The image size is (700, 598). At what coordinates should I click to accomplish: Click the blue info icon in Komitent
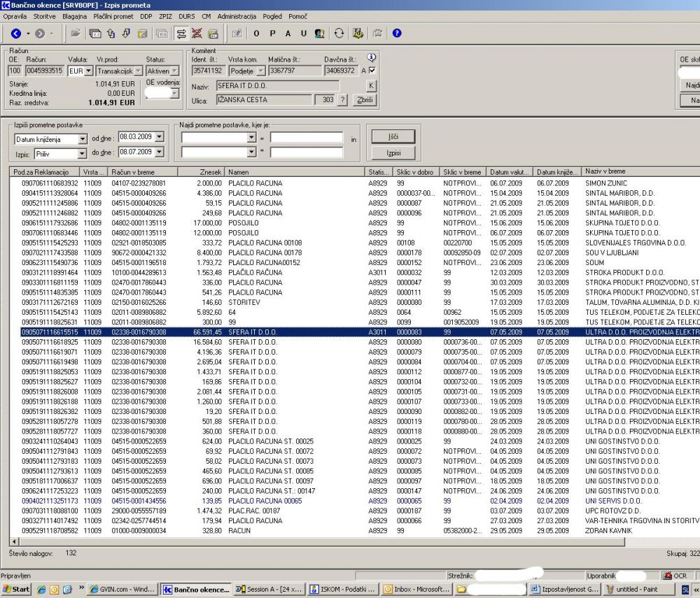coord(372,58)
